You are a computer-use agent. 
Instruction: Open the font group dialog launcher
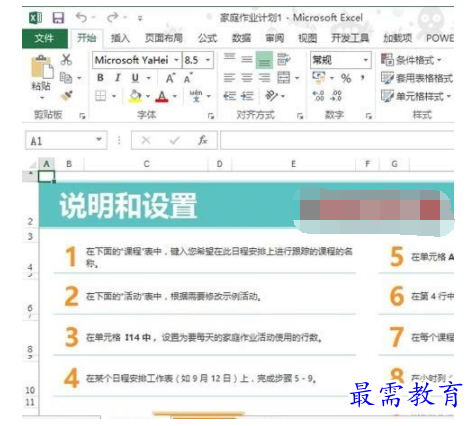coord(211,116)
